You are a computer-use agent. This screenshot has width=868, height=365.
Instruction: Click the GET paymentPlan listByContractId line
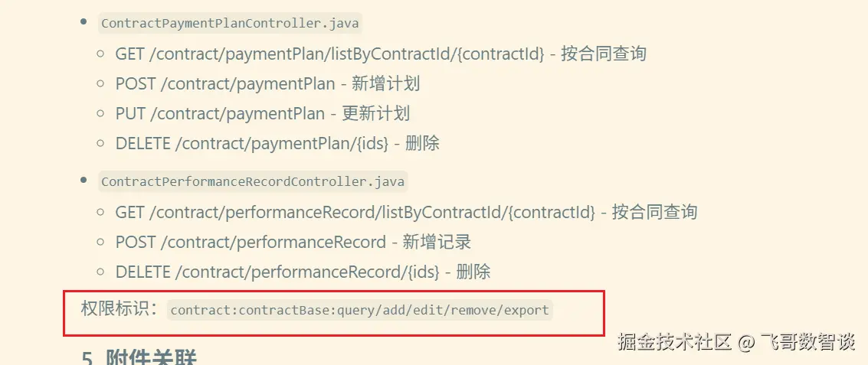[x=380, y=54]
